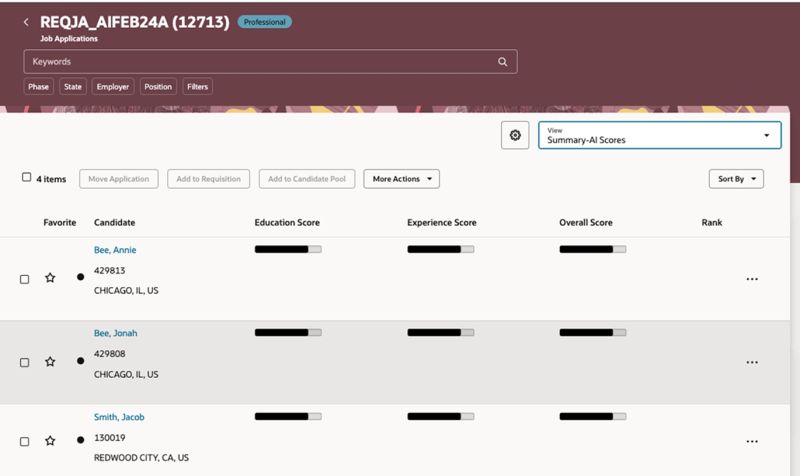Screen dimensions: 800x476
Task: Open the gear settings icon
Action: pyautogui.click(x=515, y=136)
